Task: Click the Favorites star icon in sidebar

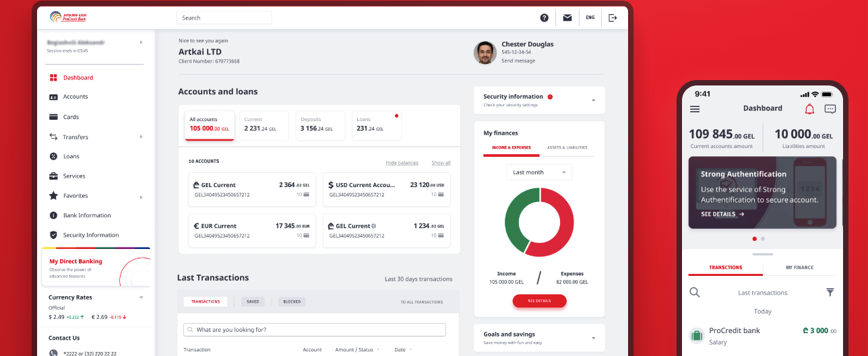Action: [53, 196]
